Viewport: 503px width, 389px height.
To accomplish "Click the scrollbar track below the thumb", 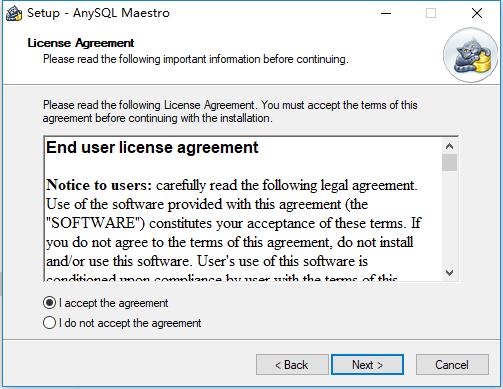I will (449, 218).
